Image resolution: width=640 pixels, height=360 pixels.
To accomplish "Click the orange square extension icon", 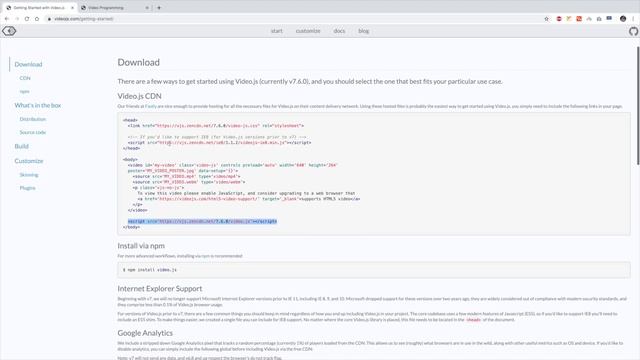I will click(x=579, y=19).
